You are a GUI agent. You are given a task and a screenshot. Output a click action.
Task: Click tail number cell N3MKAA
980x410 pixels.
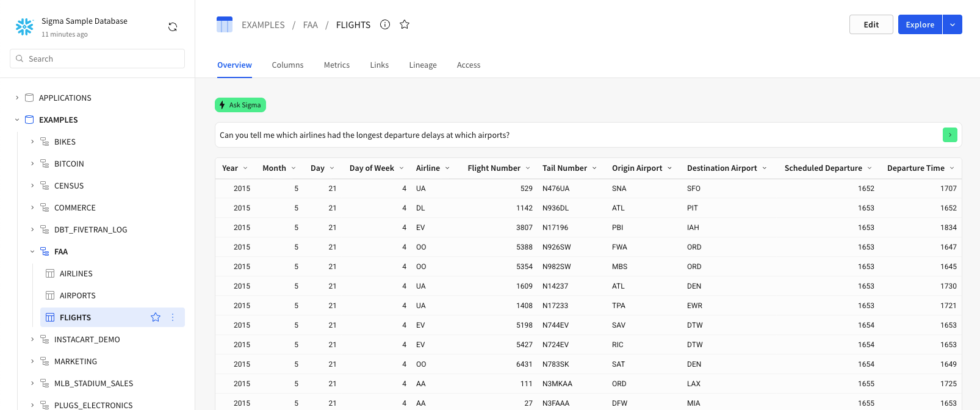point(557,384)
